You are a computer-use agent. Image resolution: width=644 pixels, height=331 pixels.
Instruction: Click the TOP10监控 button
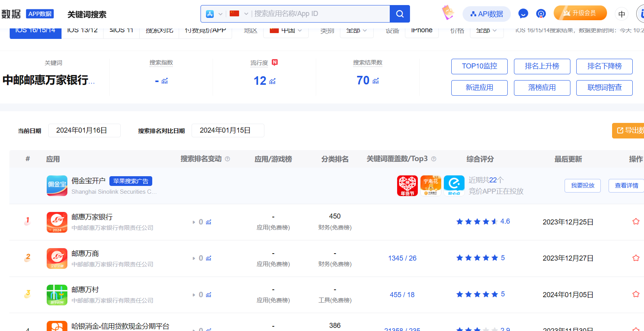[x=479, y=66]
